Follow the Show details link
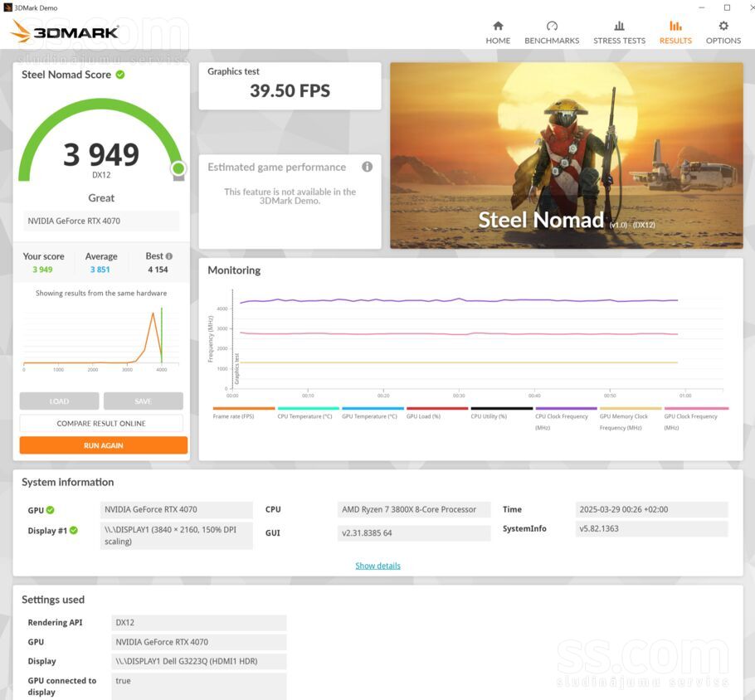This screenshot has width=755, height=700. (378, 566)
